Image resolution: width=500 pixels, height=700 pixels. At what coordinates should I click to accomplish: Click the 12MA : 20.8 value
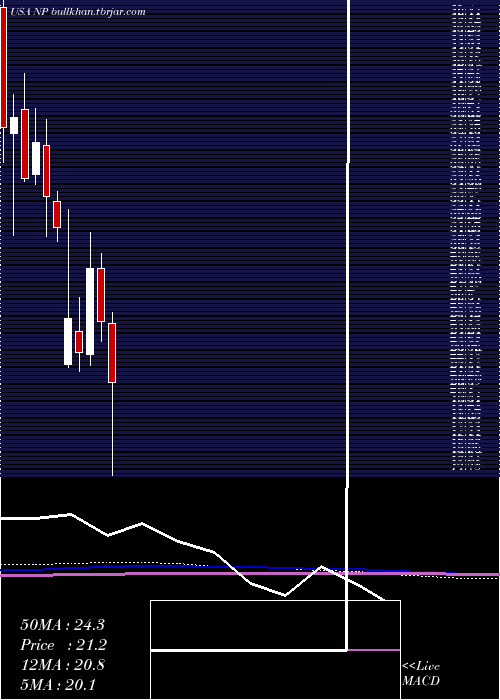(62, 665)
